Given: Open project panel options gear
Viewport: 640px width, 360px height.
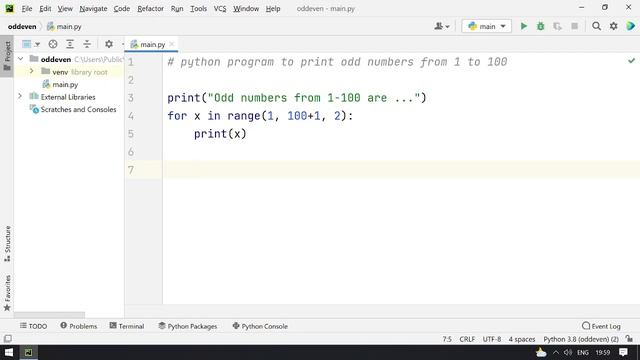Looking at the screenshot, I should (x=109, y=44).
